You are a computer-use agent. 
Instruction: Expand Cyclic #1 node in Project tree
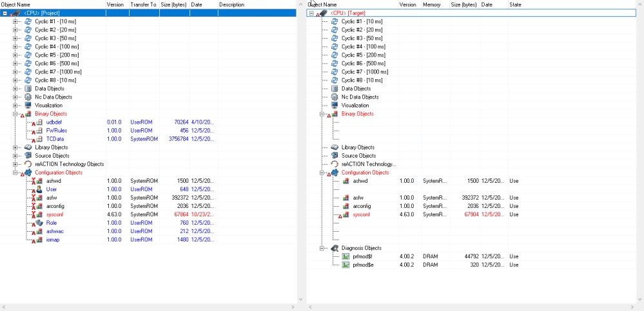(15, 21)
